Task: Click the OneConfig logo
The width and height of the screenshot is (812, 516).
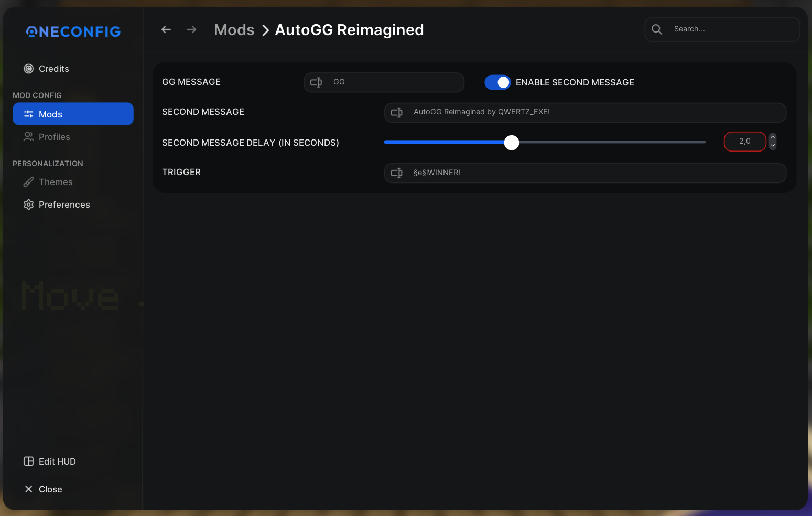Action: (x=73, y=32)
